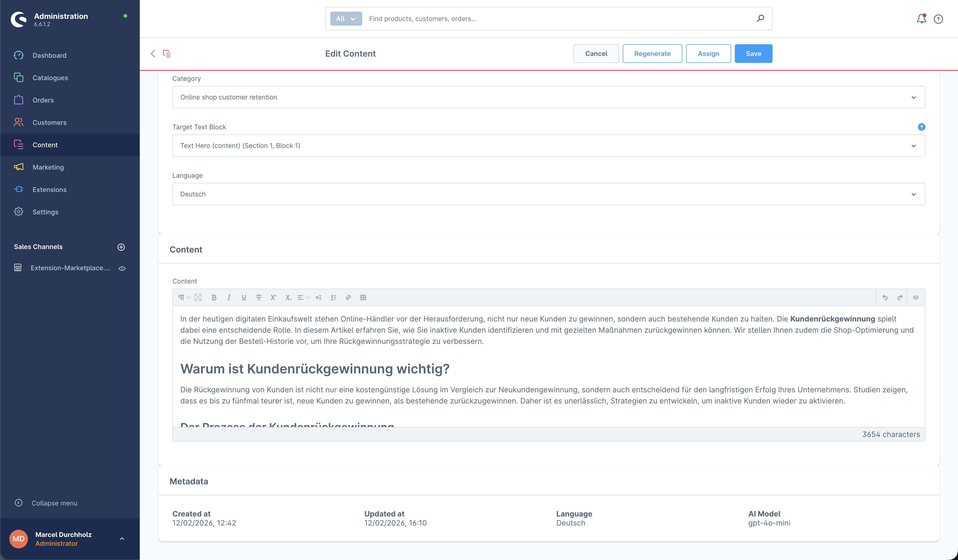958x560 pixels.
Task: Open the text color picker swatch
Action: (x=198, y=297)
